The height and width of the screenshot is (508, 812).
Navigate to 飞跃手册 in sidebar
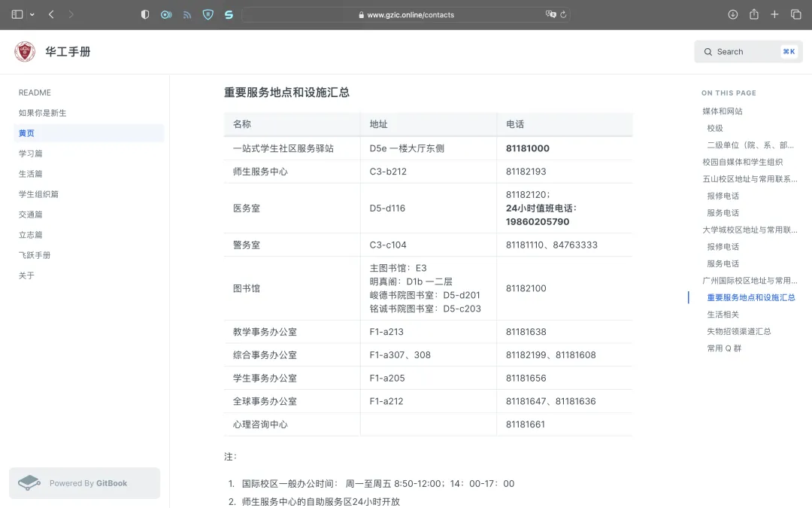click(35, 255)
